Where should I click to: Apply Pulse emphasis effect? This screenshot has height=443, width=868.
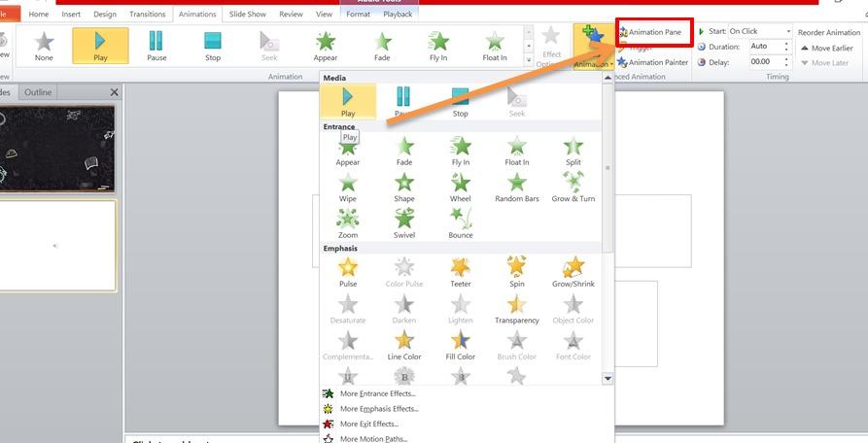[x=348, y=272]
